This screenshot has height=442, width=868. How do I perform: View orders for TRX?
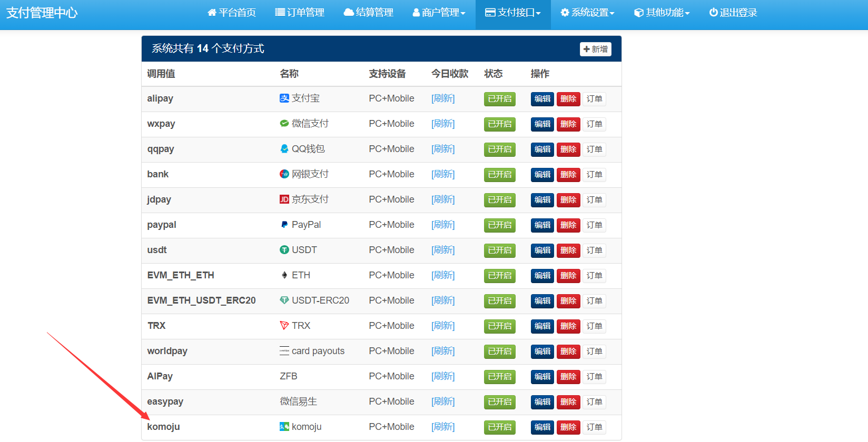click(x=594, y=326)
